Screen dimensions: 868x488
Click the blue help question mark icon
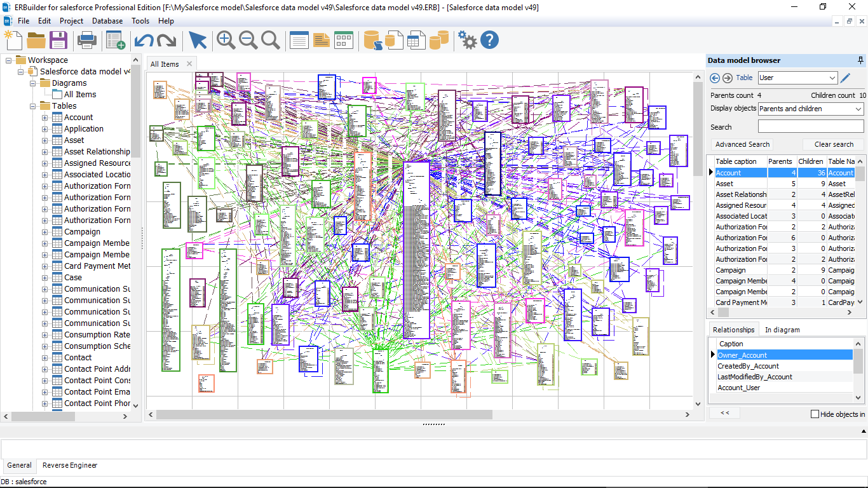click(489, 40)
